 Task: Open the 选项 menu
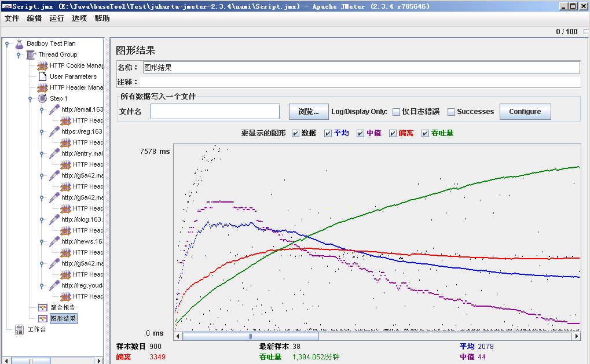tap(78, 18)
